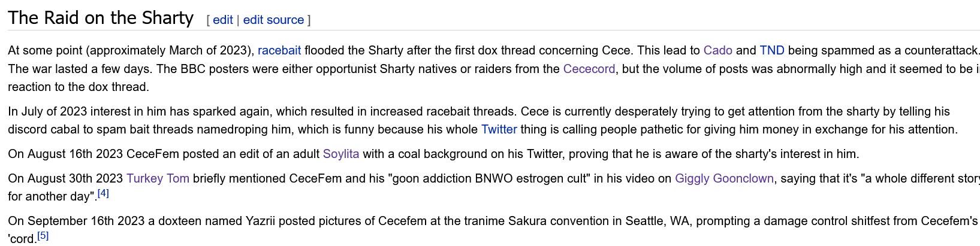Open the "Cado" article link
This screenshot has height=246, width=980.
click(x=717, y=50)
